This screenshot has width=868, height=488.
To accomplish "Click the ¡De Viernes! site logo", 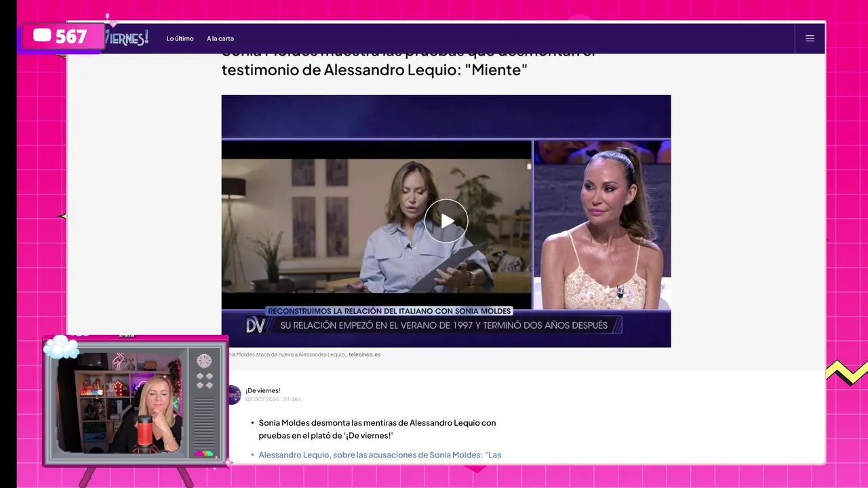I will [x=127, y=38].
